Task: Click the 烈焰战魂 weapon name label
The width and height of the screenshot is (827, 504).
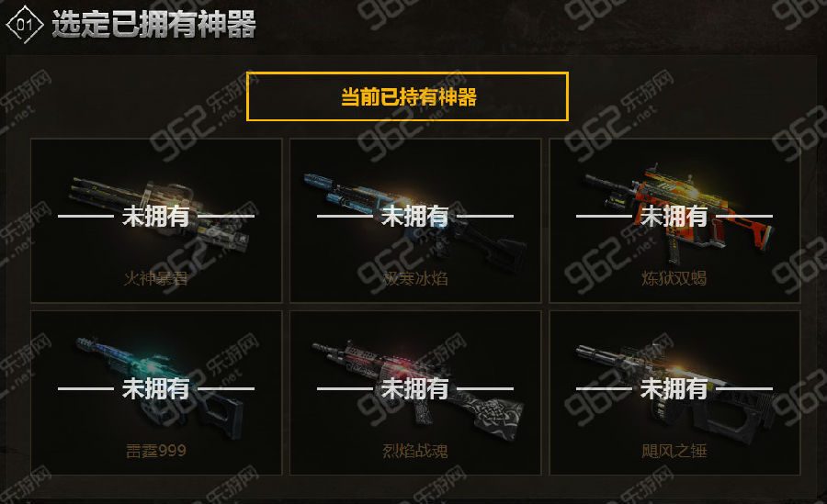Action: point(415,451)
